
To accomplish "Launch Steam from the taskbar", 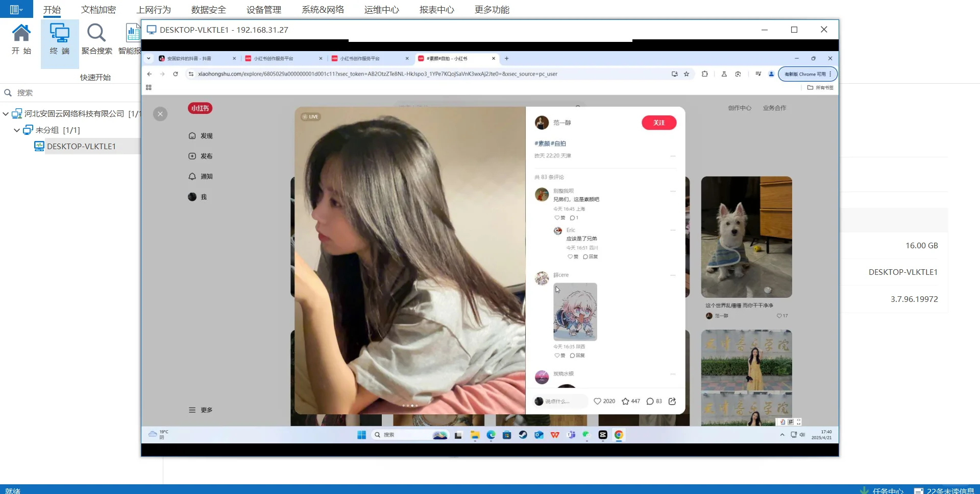I will [x=523, y=435].
